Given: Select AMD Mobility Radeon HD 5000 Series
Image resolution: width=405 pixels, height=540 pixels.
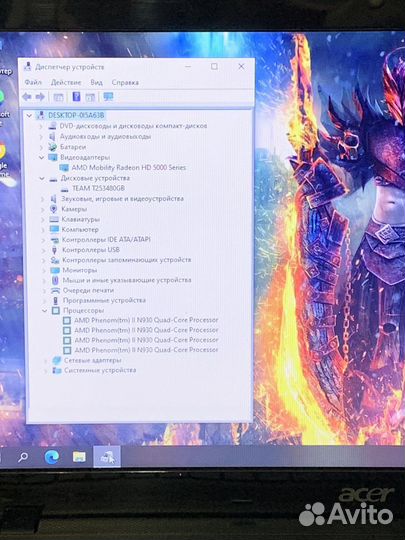Looking at the screenshot, I should pos(128,168).
